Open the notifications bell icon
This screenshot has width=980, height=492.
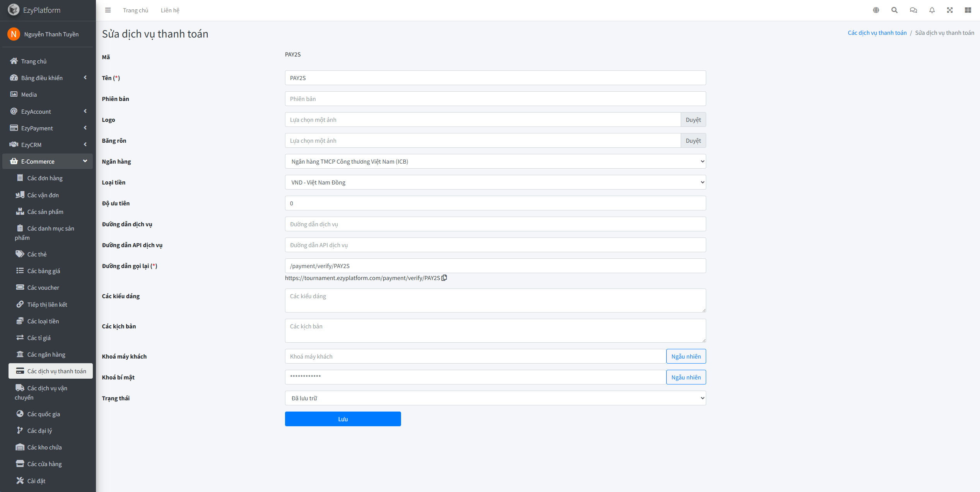[x=932, y=10]
